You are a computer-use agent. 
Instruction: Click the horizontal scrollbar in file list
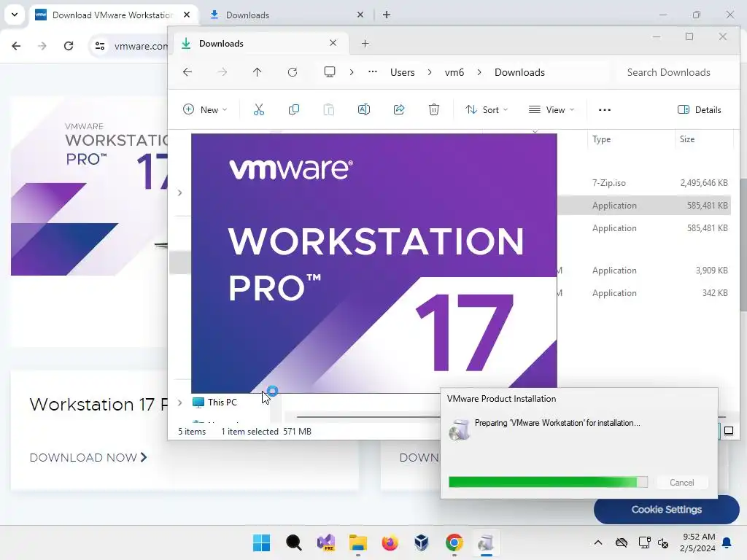(x=368, y=417)
